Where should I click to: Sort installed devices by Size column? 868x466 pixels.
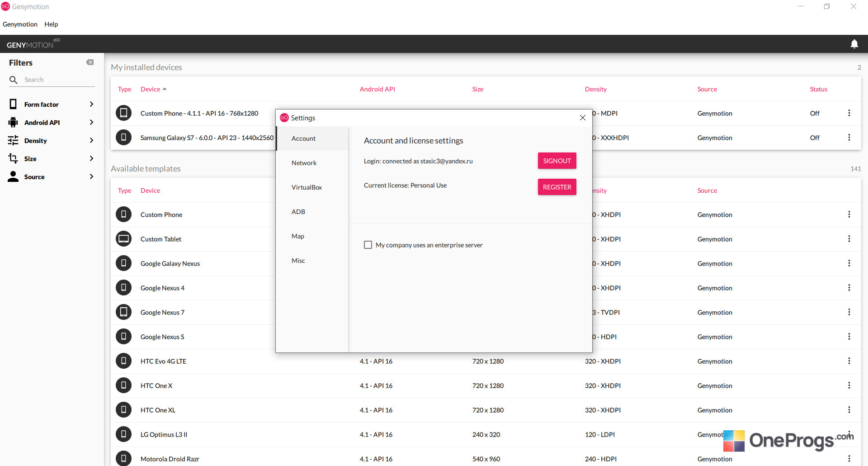[478, 89]
